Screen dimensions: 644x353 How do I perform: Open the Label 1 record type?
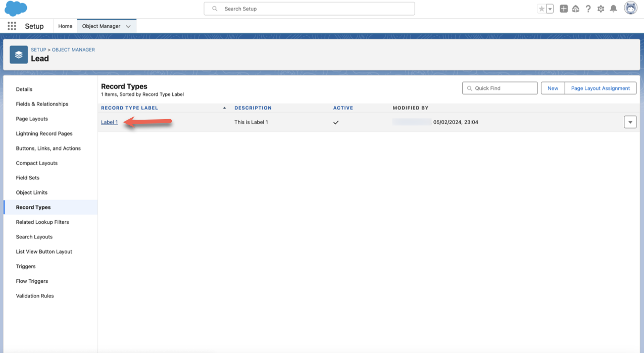(109, 122)
